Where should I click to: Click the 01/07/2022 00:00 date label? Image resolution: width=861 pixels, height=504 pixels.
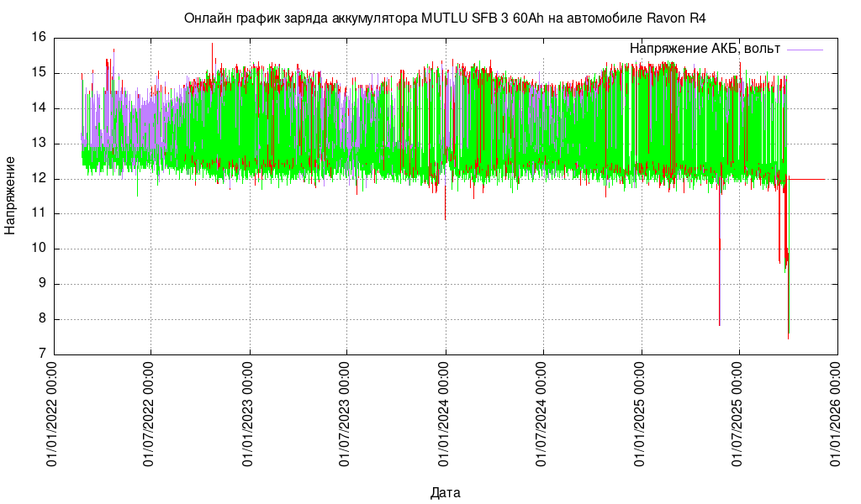pyautogui.click(x=151, y=414)
